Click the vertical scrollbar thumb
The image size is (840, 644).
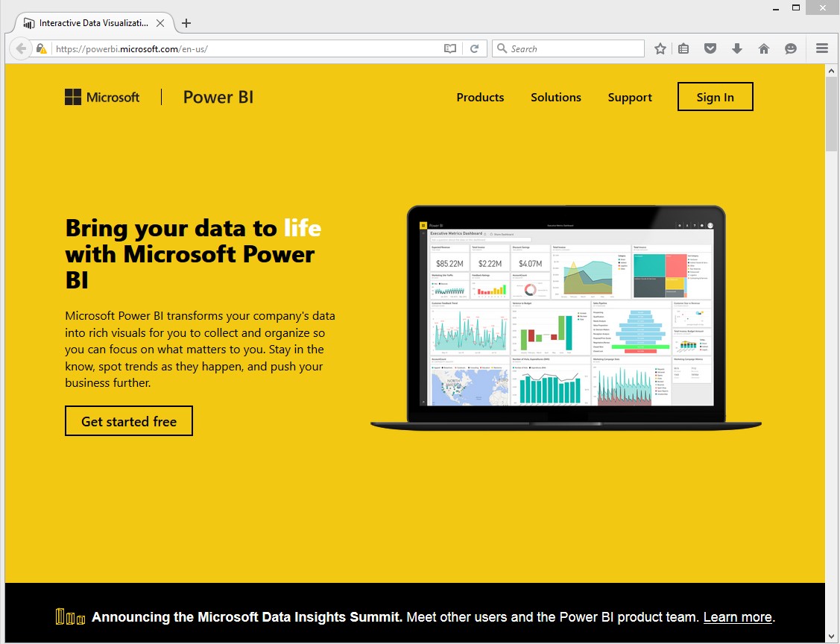tap(832, 114)
